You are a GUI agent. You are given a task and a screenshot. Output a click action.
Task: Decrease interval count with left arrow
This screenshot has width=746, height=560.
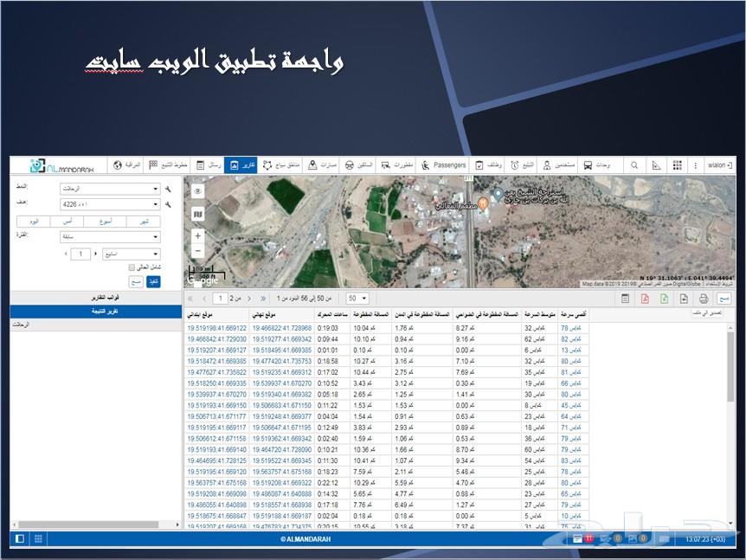point(66,254)
